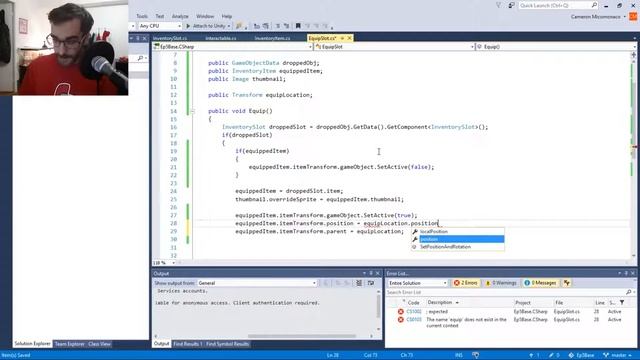Screen dimensions: 640x360
Task: Open the Entire Solution scope dropdown
Action: pos(417,283)
